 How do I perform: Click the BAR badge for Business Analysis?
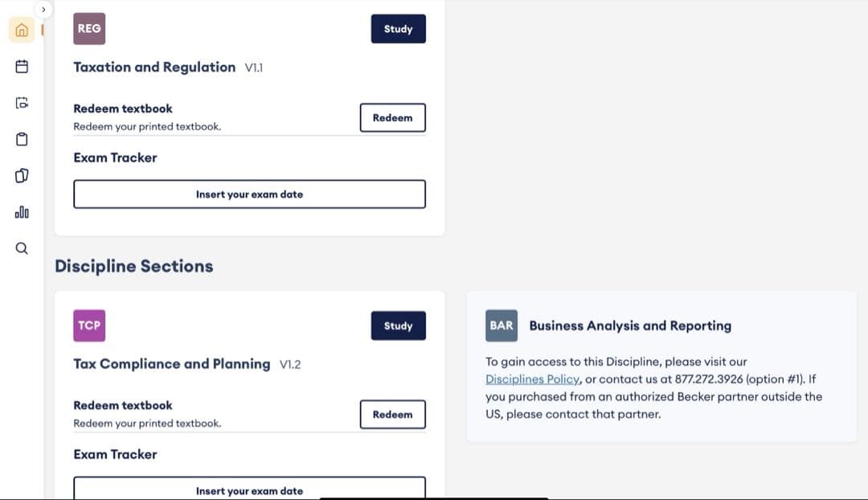pyautogui.click(x=501, y=325)
